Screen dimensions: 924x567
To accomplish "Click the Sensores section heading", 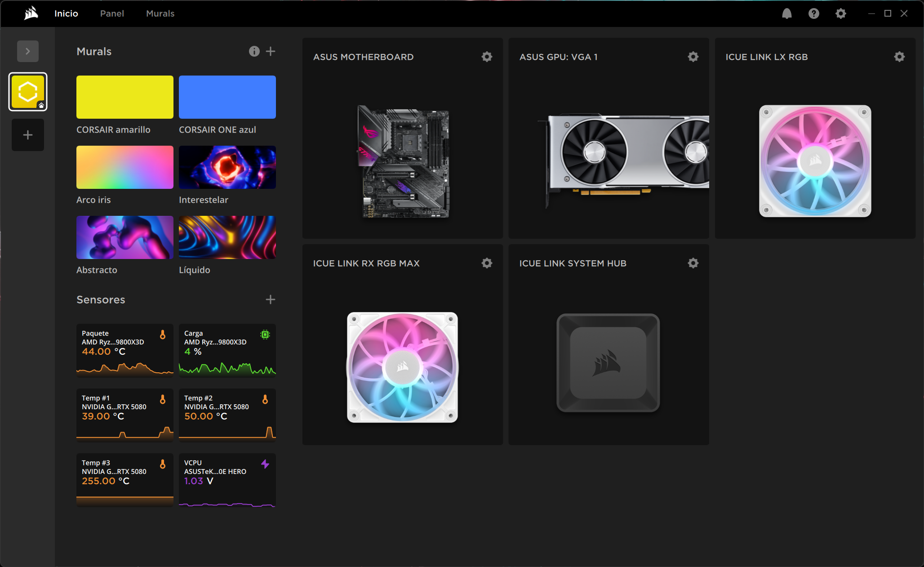I will click(x=101, y=299).
